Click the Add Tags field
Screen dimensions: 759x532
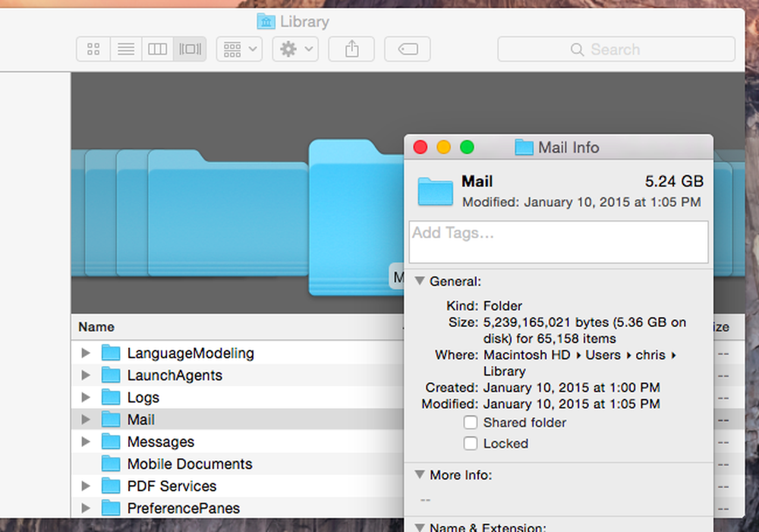559,242
